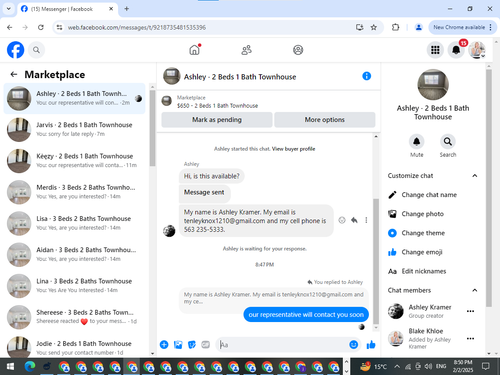This screenshot has width=500, height=375.
Task: Send a thumbs up like
Action: [371, 345]
